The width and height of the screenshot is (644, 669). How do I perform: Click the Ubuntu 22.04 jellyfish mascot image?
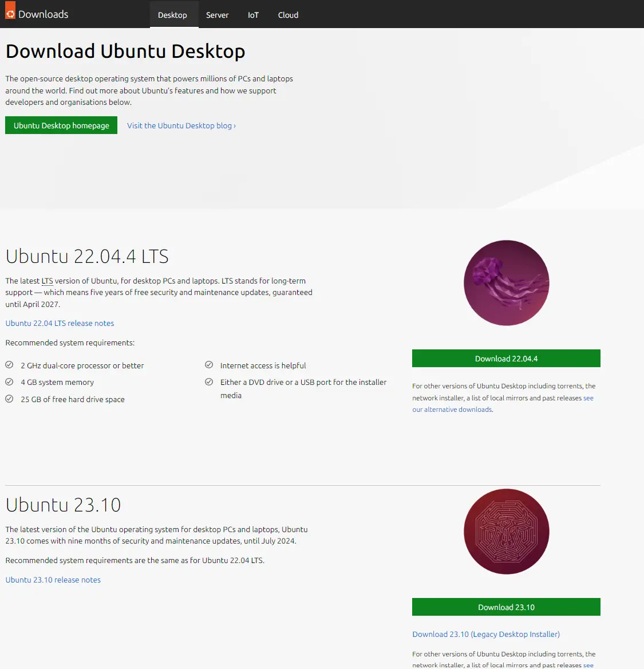(x=506, y=283)
